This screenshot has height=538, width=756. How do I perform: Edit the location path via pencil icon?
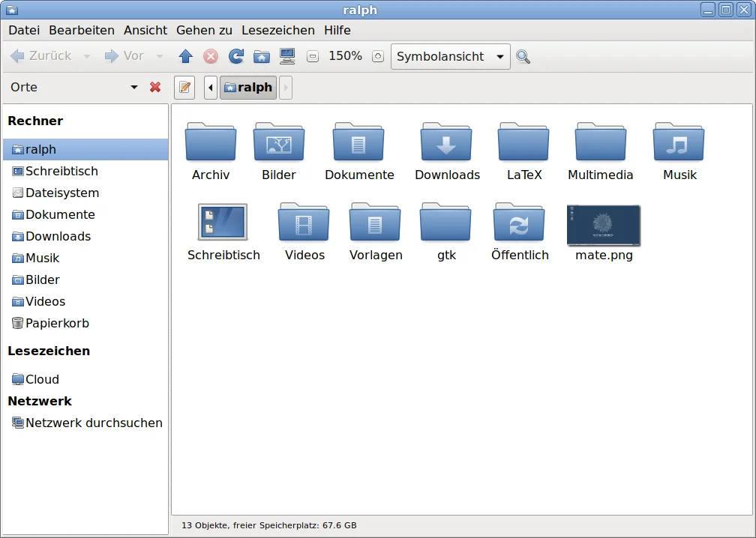[184, 87]
